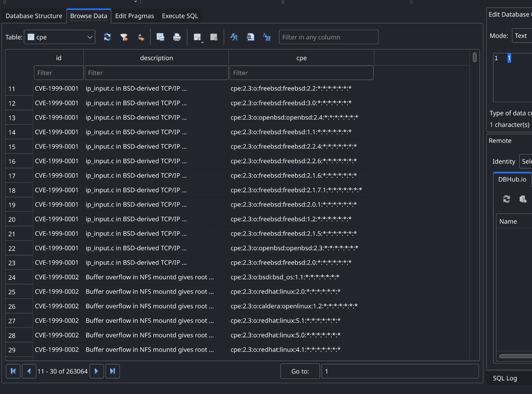The image size is (532, 394).
Task: Save the table as currently displayed
Action: [160, 37]
